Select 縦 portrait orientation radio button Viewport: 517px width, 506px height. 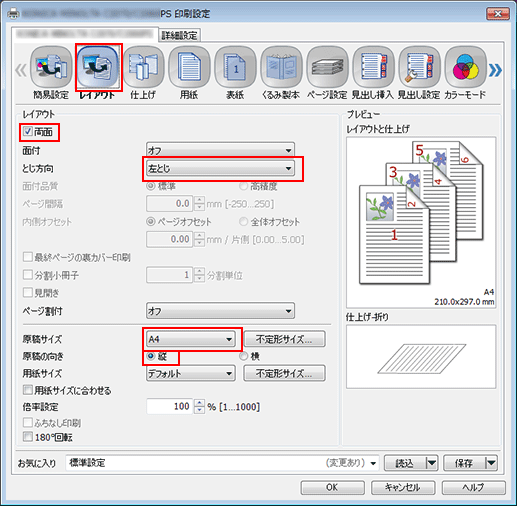pyautogui.click(x=151, y=356)
